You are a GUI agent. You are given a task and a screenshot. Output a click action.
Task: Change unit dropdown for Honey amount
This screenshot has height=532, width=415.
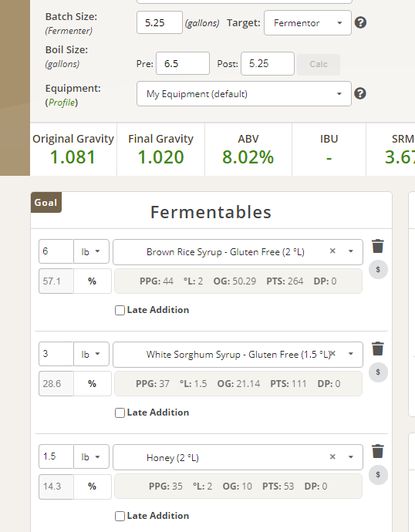91,457
